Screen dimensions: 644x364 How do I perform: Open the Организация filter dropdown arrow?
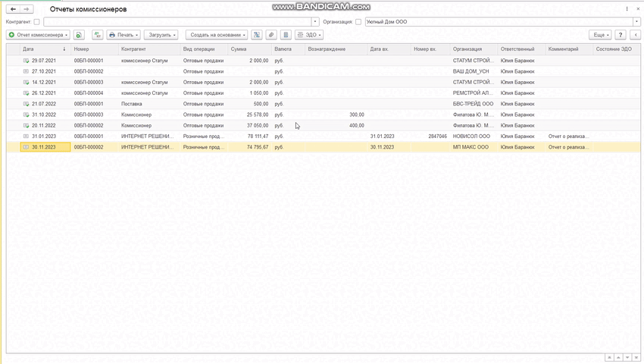[x=636, y=22]
